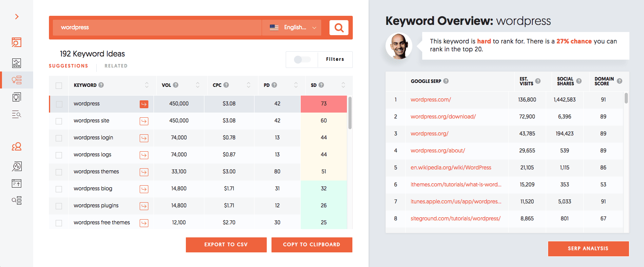
Task: Sort by the VOL column arrows
Action: 198,85
